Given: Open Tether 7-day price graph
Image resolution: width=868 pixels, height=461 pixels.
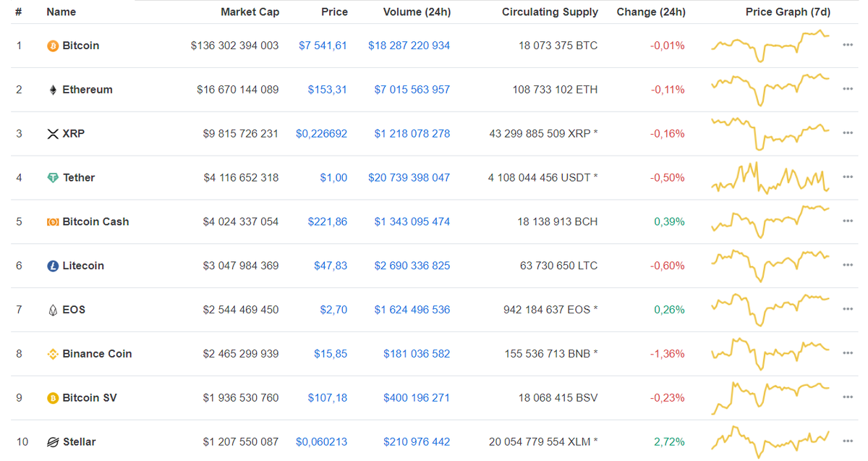Looking at the screenshot, I should [x=770, y=178].
